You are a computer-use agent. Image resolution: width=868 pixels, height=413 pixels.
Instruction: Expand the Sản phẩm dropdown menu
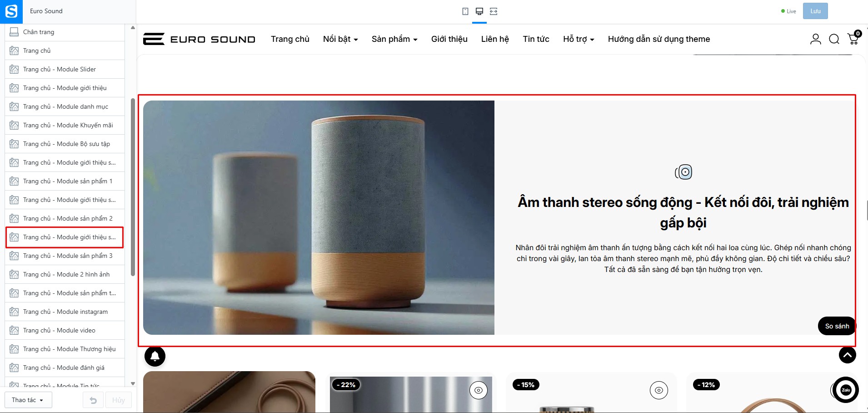[x=394, y=39]
